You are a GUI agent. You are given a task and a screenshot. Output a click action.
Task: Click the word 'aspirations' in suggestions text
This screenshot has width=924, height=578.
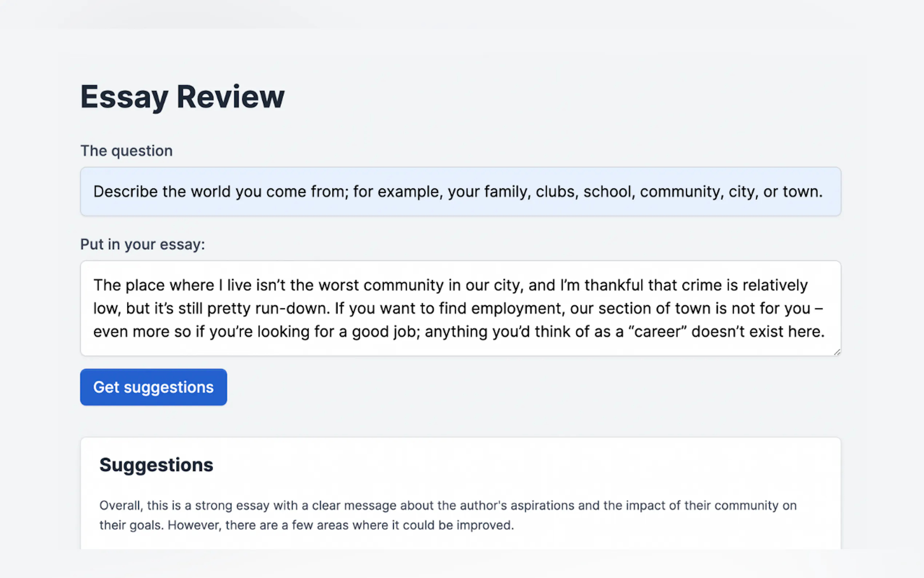coord(542,505)
